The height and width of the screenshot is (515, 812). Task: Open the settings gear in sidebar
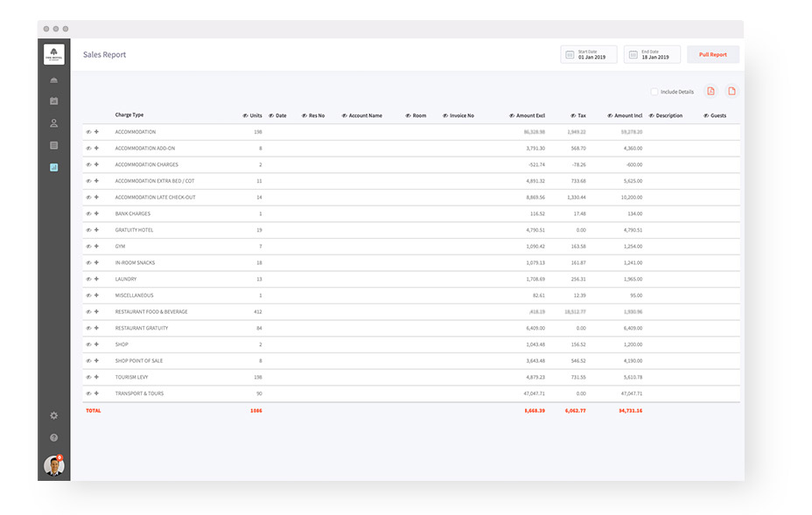tap(54, 415)
